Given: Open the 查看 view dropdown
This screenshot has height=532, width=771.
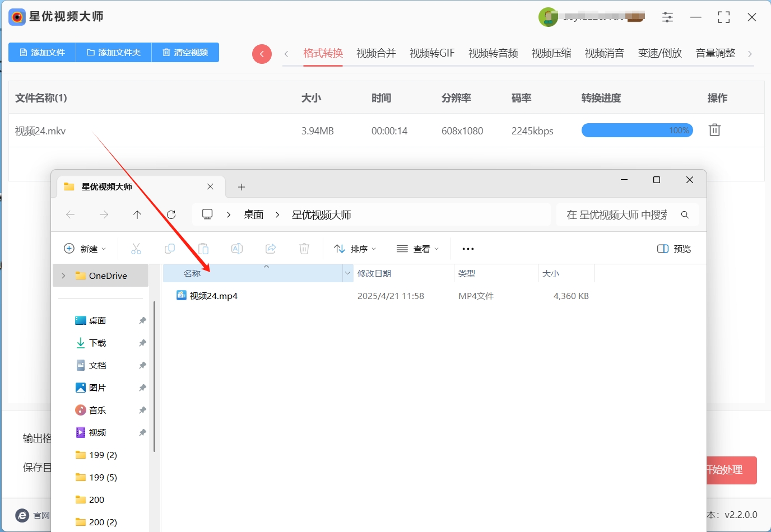Looking at the screenshot, I should 417,249.
